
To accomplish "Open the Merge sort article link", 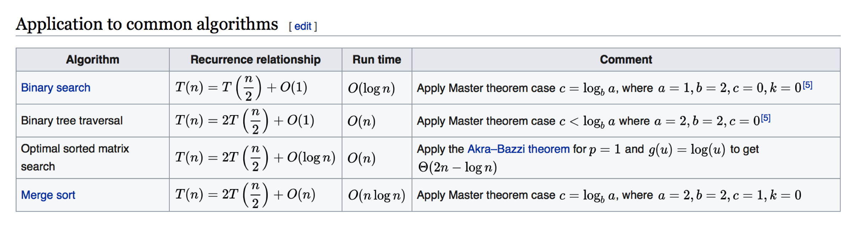I will click(x=48, y=195).
